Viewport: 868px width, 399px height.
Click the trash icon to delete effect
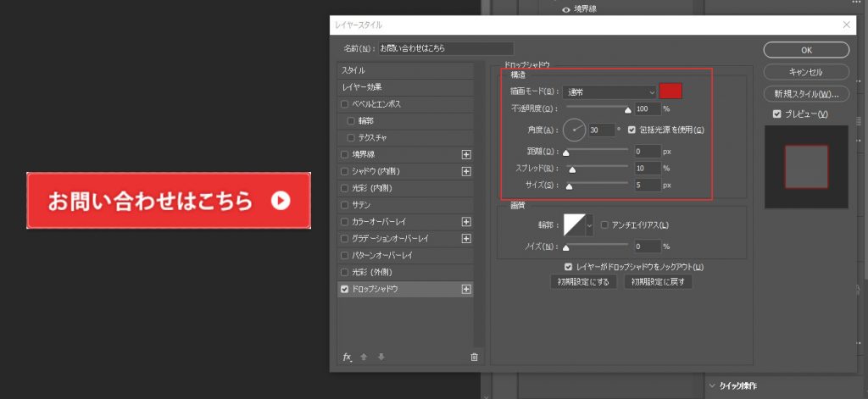tap(474, 357)
